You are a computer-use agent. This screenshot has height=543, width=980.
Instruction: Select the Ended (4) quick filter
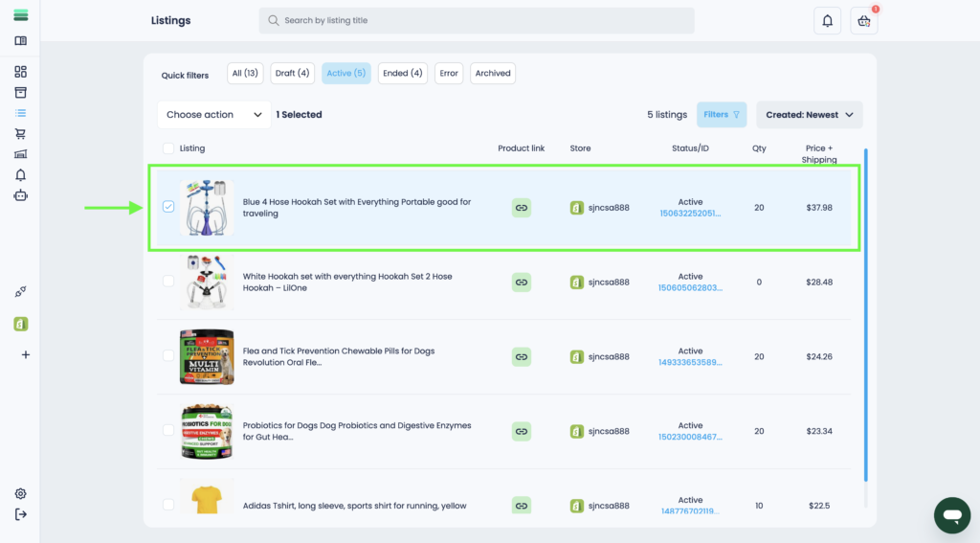pyautogui.click(x=402, y=74)
